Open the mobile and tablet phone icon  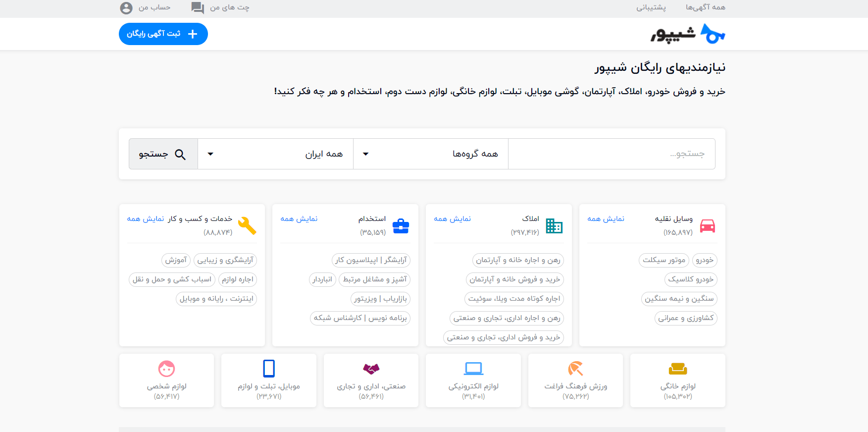(269, 369)
